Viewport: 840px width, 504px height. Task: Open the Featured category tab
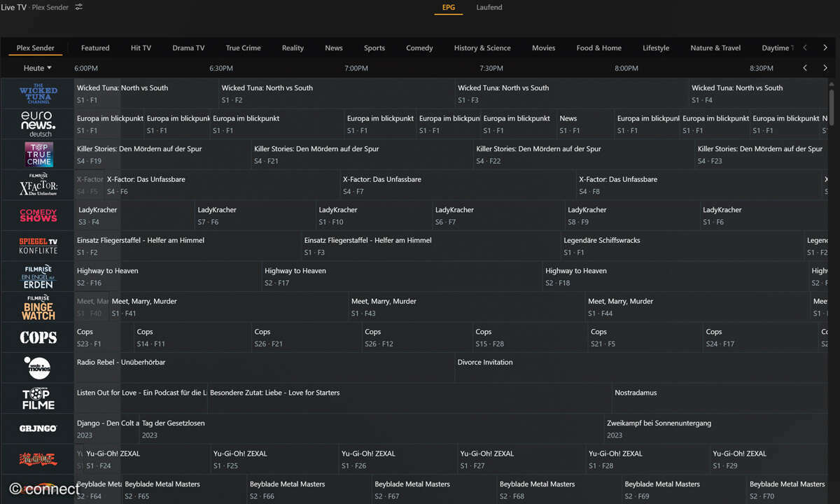point(95,48)
